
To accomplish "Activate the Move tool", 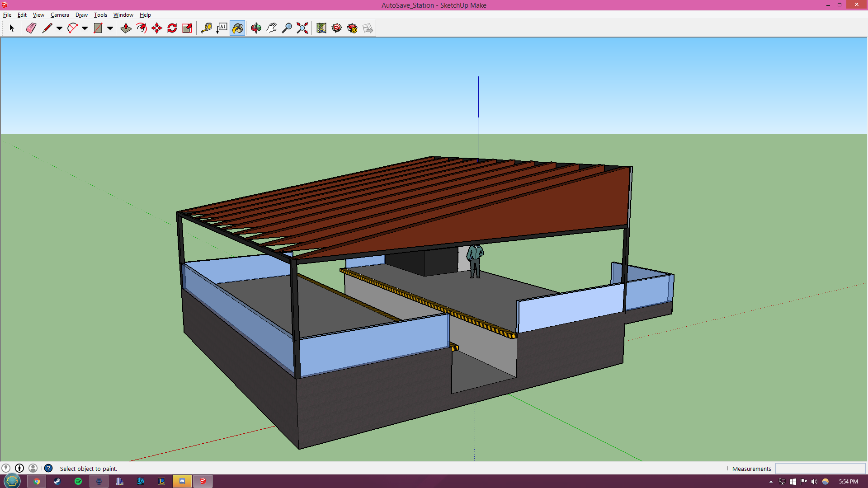I will (x=157, y=28).
